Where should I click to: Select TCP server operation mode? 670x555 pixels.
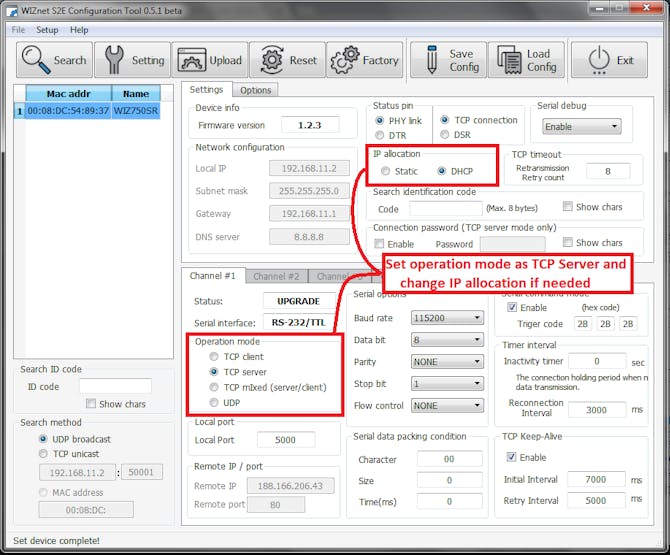tap(214, 372)
